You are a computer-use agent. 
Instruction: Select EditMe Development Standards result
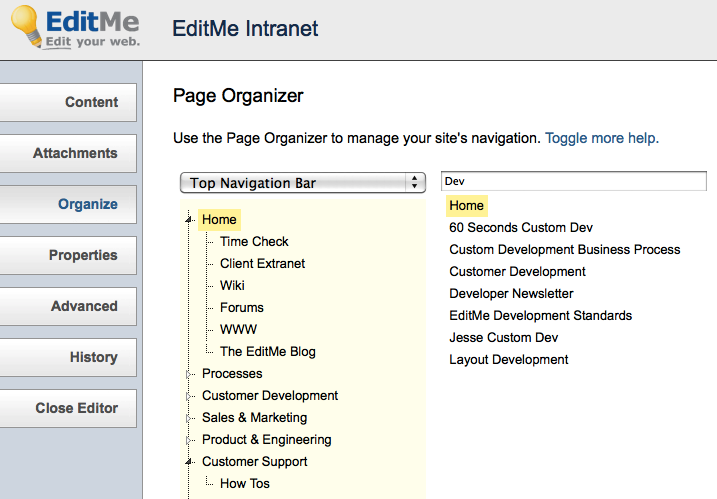[x=540, y=315]
